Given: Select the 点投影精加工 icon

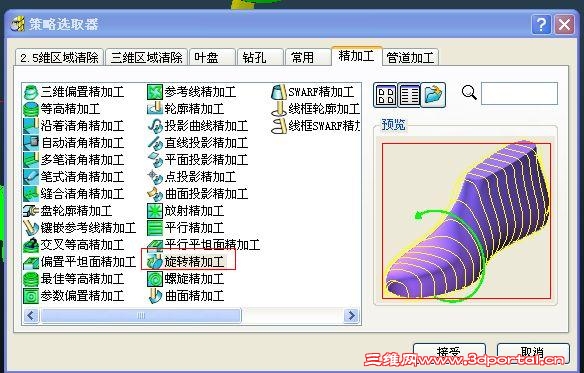Looking at the screenshot, I should click(x=155, y=177).
